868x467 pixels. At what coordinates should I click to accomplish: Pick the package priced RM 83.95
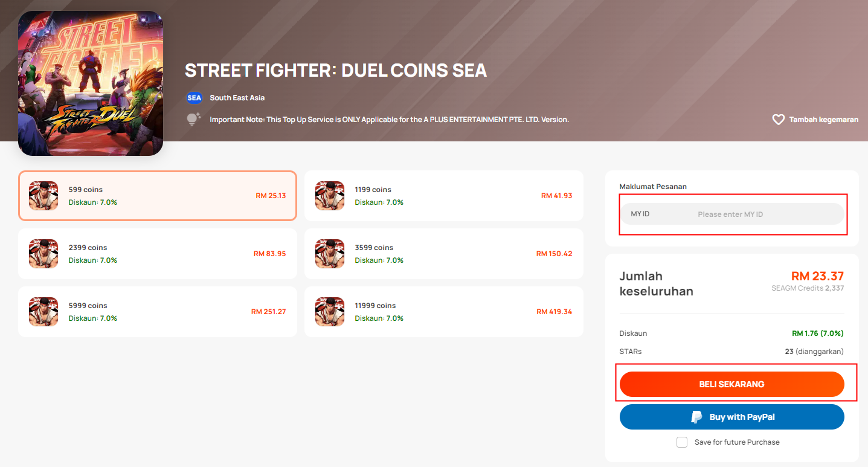tap(158, 254)
